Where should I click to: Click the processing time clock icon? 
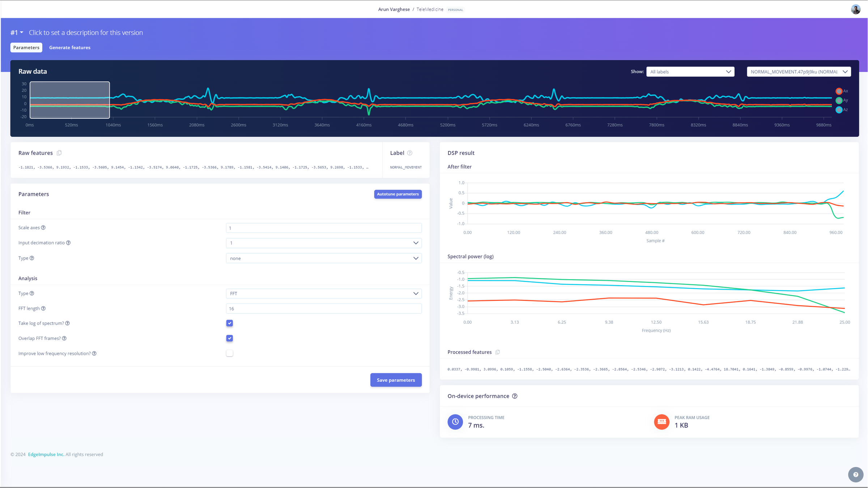pyautogui.click(x=455, y=422)
